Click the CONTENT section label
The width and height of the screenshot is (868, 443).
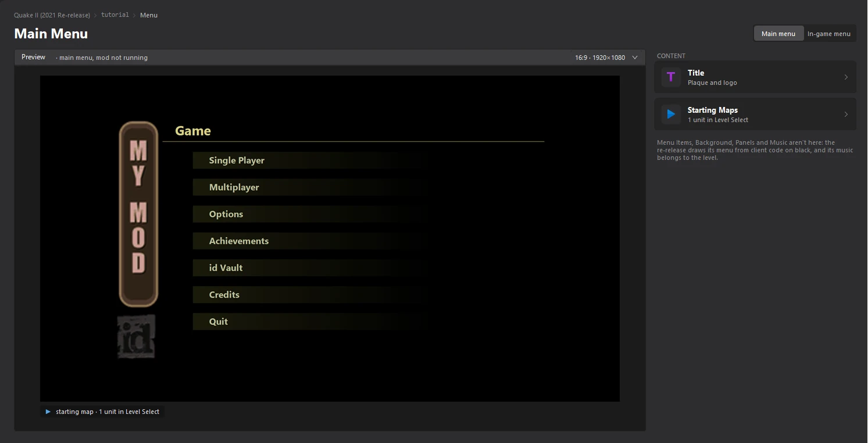671,56
